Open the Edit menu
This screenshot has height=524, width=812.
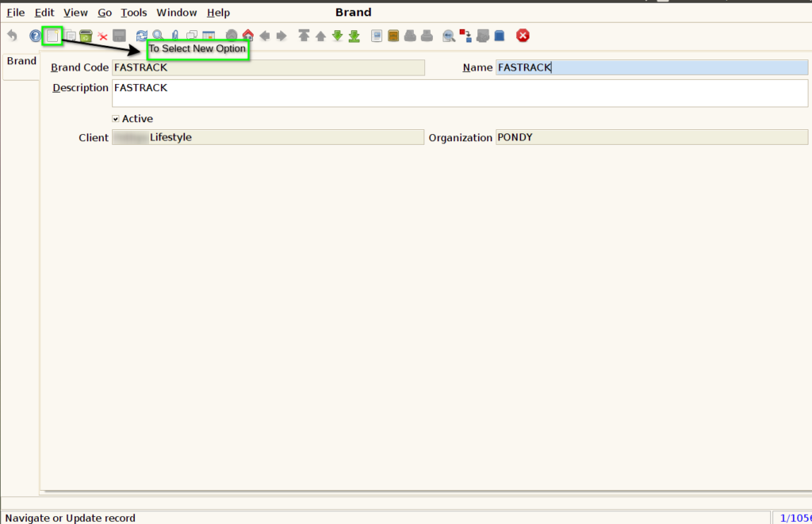(x=44, y=13)
